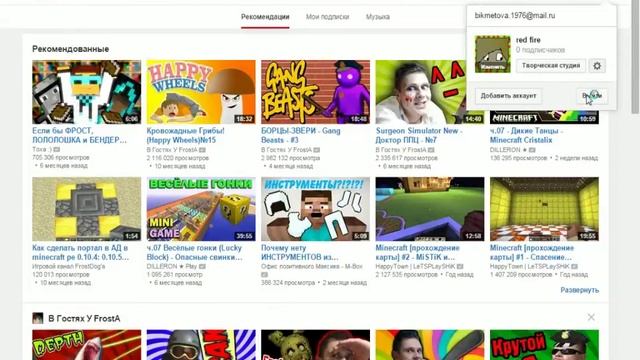Open the Игровой канал FrostDog'a channel link

pos(69,267)
